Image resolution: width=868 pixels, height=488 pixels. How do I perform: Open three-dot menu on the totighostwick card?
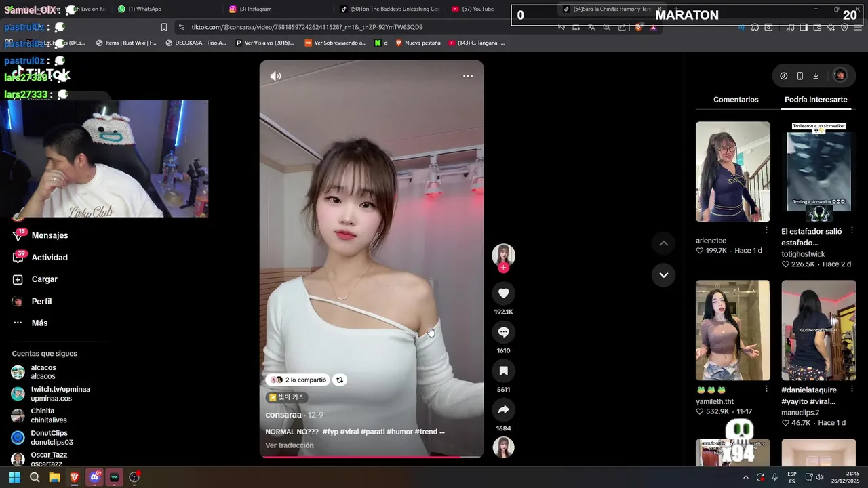pyautogui.click(x=852, y=230)
